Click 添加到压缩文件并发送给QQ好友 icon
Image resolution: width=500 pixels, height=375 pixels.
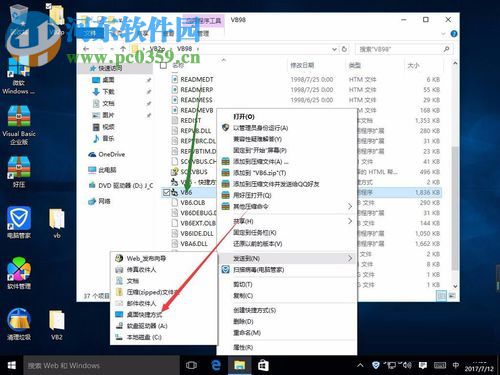tap(226, 184)
